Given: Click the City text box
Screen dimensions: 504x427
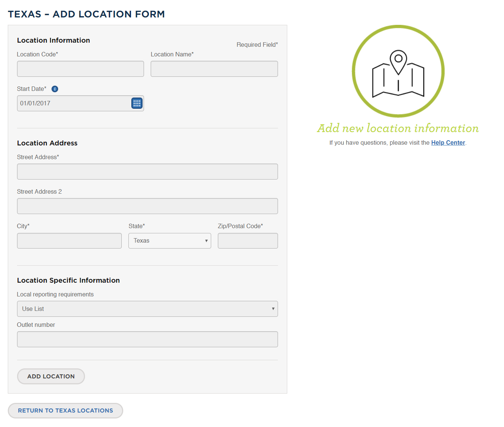Looking at the screenshot, I should (x=69, y=241).
